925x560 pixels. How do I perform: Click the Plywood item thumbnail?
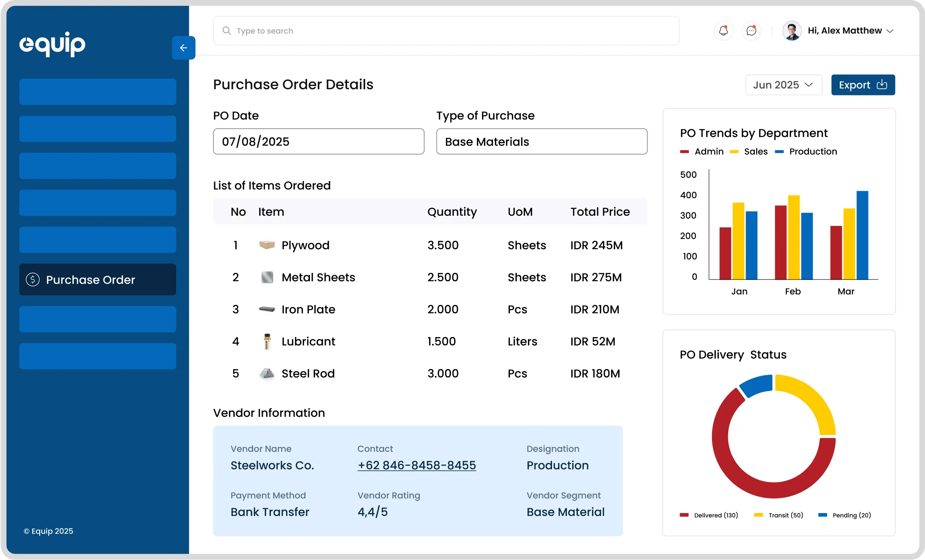point(267,245)
